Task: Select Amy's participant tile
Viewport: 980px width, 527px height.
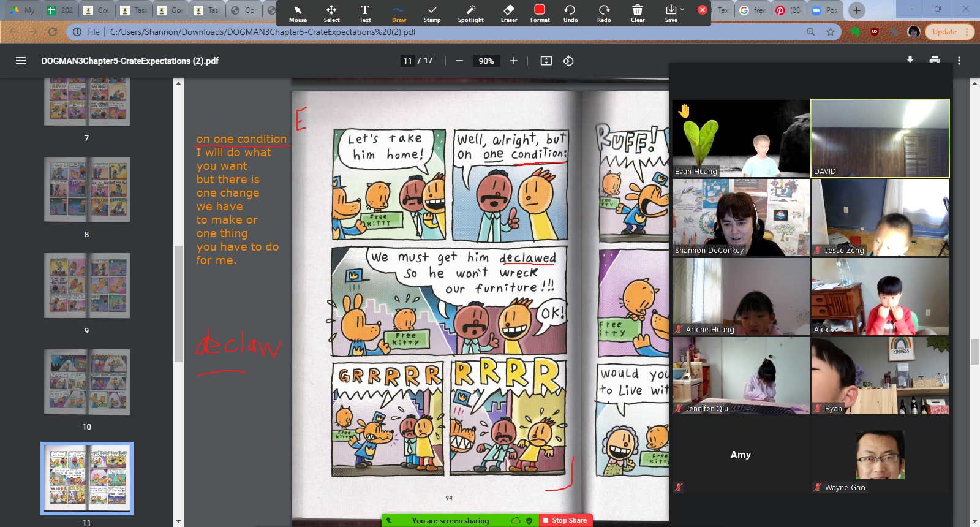Action: click(741, 455)
